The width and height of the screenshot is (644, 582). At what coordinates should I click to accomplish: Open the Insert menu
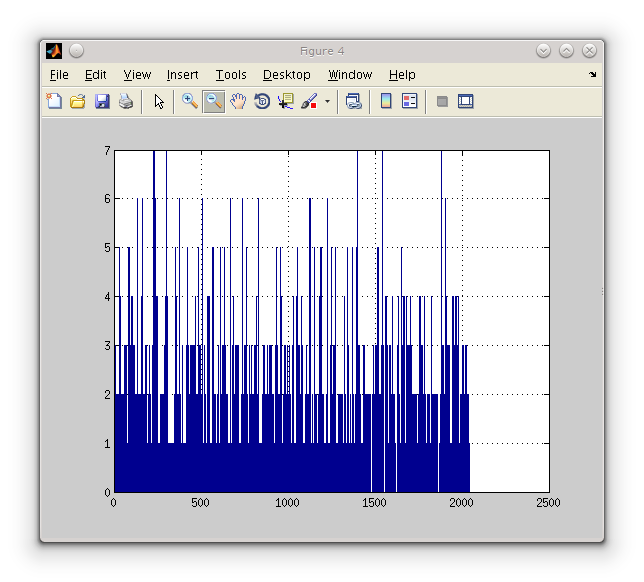[x=182, y=75]
